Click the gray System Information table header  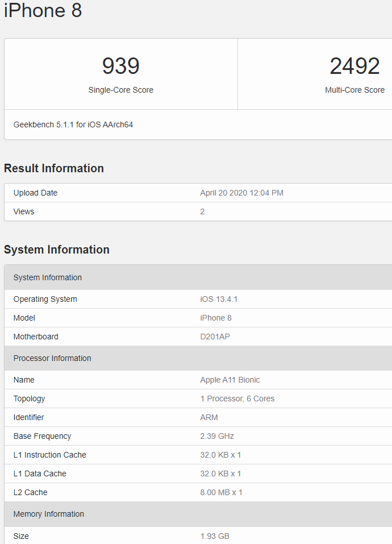coord(198,277)
